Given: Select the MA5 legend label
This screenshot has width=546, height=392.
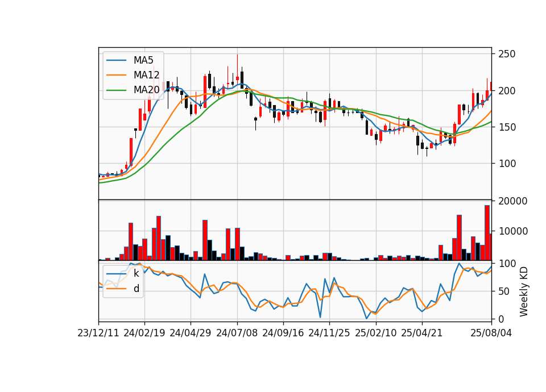Looking at the screenshot, I should [x=143, y=60].
